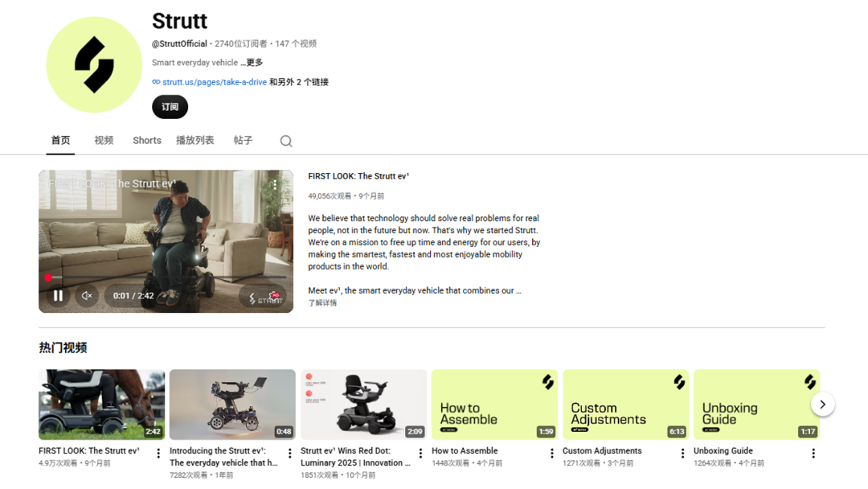Open the Shorts tab
This screenshot has width=868, height=489.
coord(147,141)
